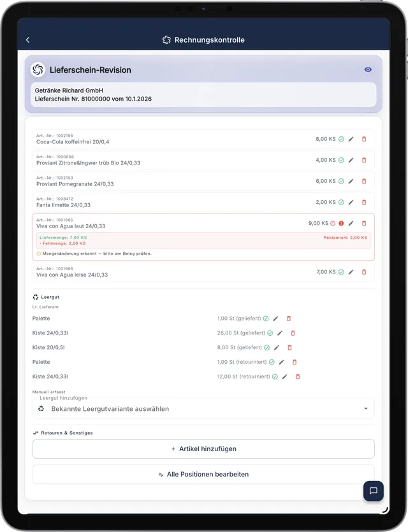Viewport: 408px width, 532px height.
Task: Open Bekannte Leergutvariante auswählen dropdown
Action: click(203, 409)
